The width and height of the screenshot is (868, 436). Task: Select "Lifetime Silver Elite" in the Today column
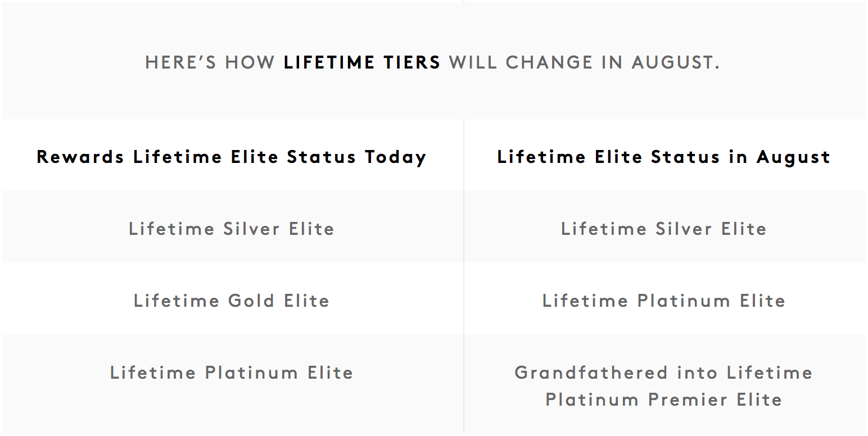click(232, 229)
